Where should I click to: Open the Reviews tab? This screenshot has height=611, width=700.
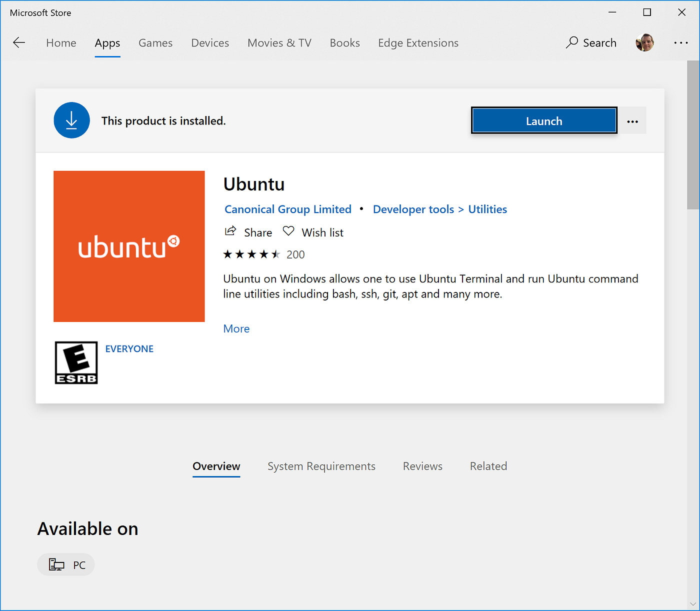pyautogui.click(x=422, y=466)
